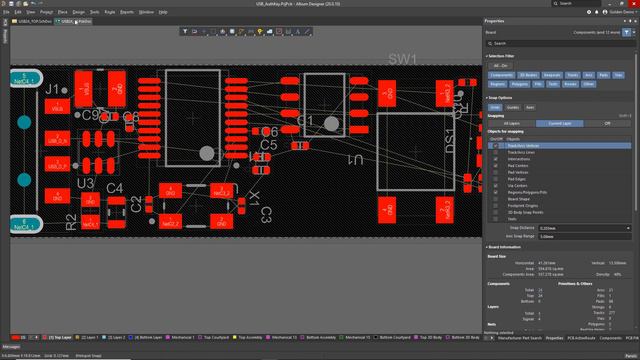Open the Place menu

pyautogui.click(x=62, y=12)
